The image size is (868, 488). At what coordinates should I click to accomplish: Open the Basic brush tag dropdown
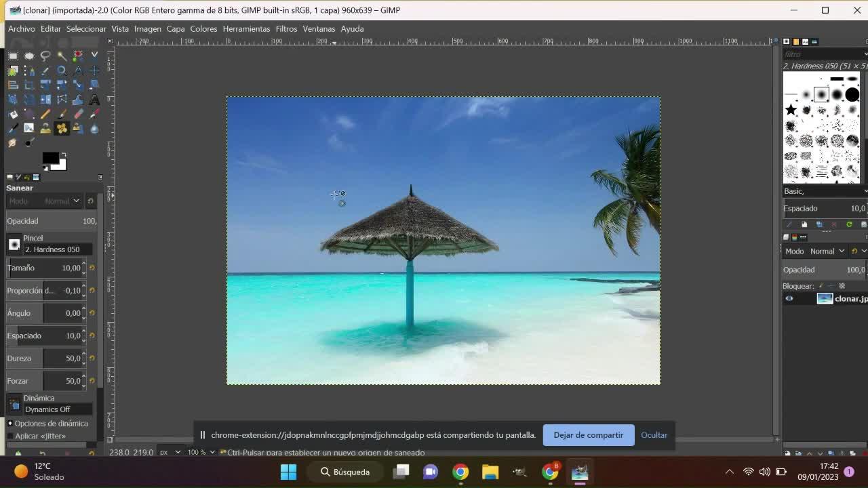(x=825, y=191)
